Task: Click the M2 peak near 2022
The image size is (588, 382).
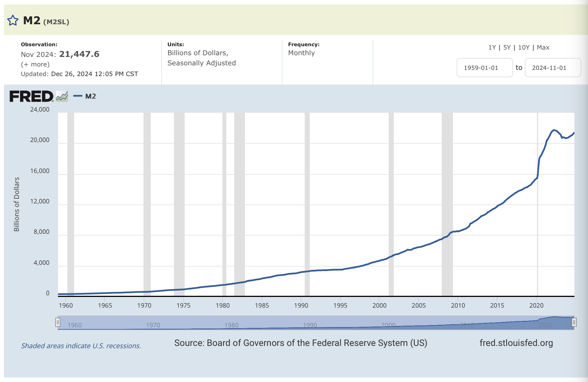Action: [554, 130]
